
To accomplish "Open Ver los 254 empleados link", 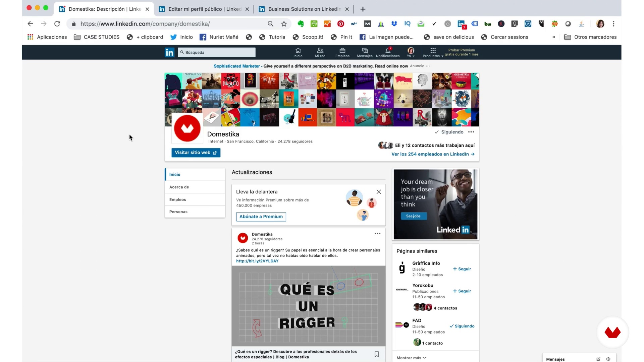I will [433, 154].
